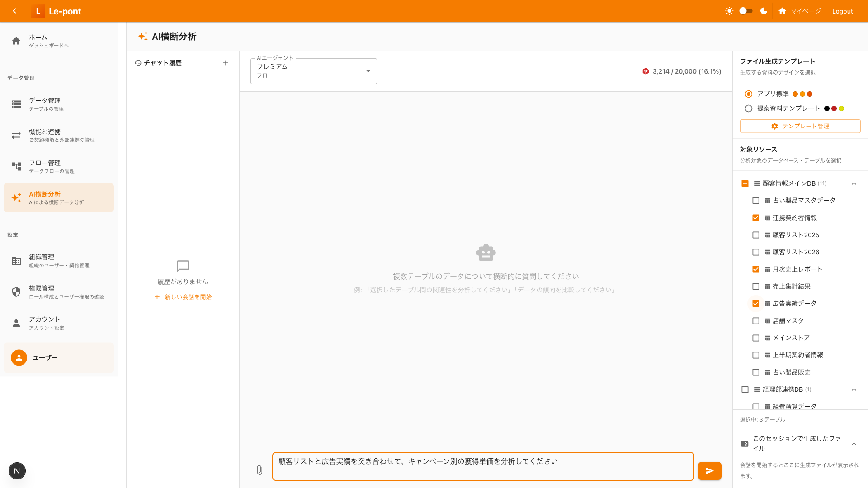Image resolution: width=868 pixels, height=488 pixels.
Task: Click the orange send message button
Action: coord(710,471)
